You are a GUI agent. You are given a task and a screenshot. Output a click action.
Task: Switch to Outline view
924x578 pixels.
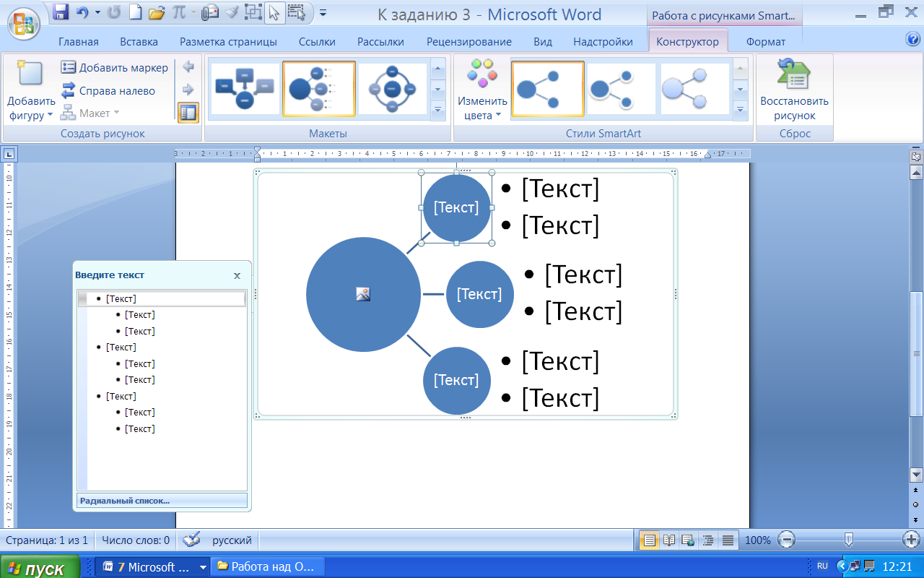point(708,540)
